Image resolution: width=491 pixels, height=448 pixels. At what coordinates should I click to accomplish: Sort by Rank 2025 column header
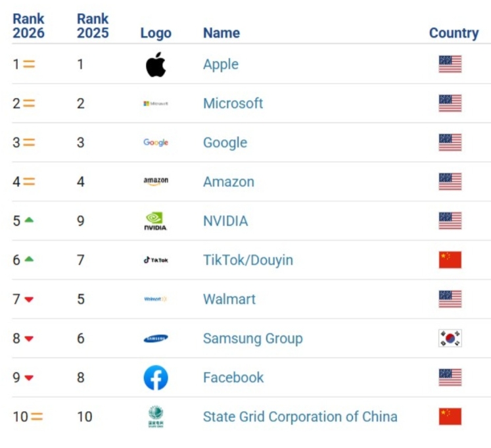click(93, 26)
